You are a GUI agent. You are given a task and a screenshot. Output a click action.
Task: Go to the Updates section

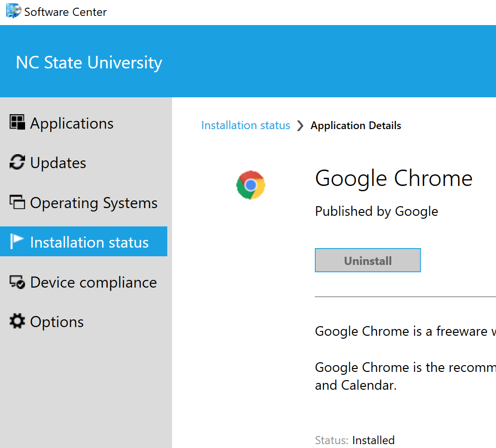83,162
